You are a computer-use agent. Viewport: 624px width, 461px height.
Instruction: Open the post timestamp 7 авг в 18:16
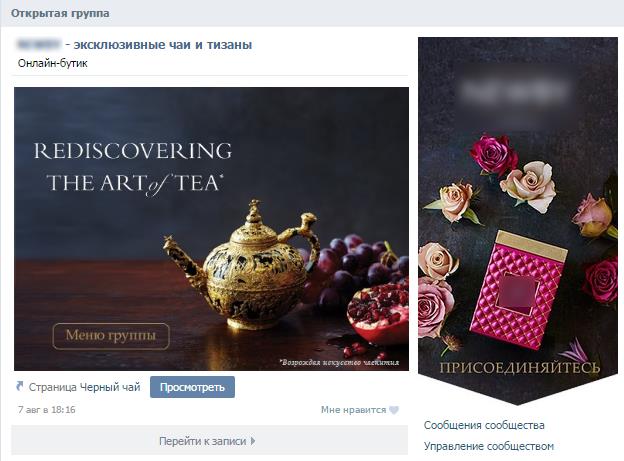[47, 410]
